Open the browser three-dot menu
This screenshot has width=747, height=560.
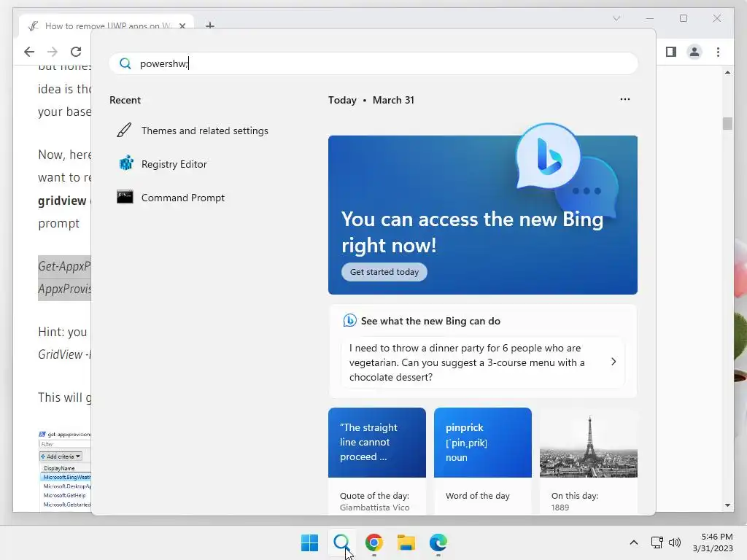718,52
